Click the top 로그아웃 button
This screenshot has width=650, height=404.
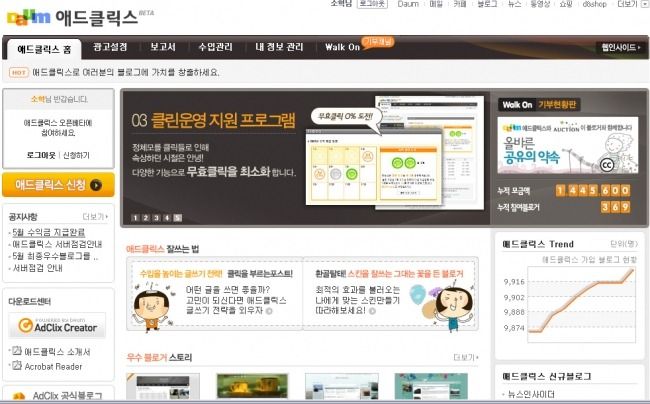pyautogui.click(x=372, y=4)
